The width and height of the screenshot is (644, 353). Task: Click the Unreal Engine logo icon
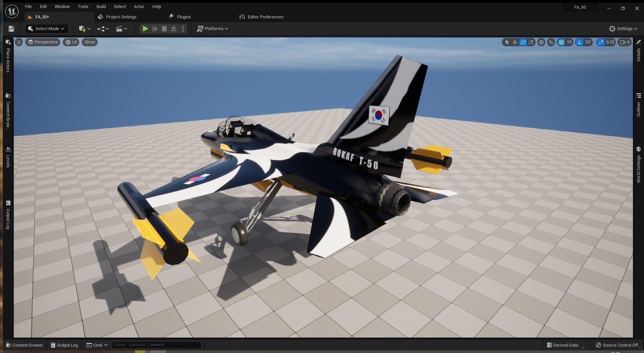click(12, 11)
